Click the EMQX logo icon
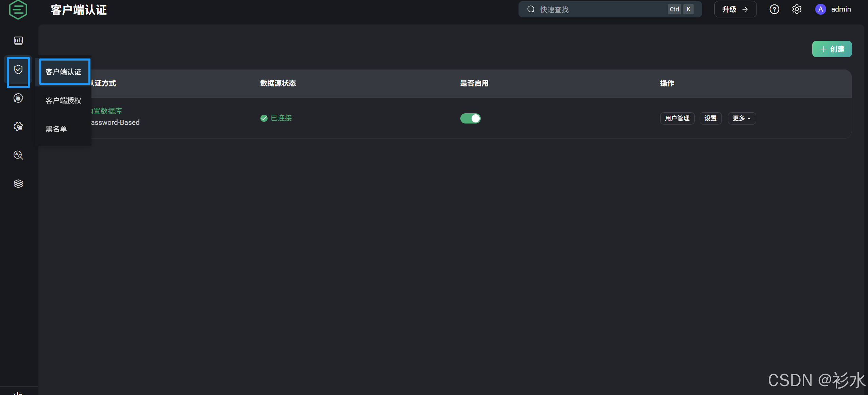 pos(18,10)
